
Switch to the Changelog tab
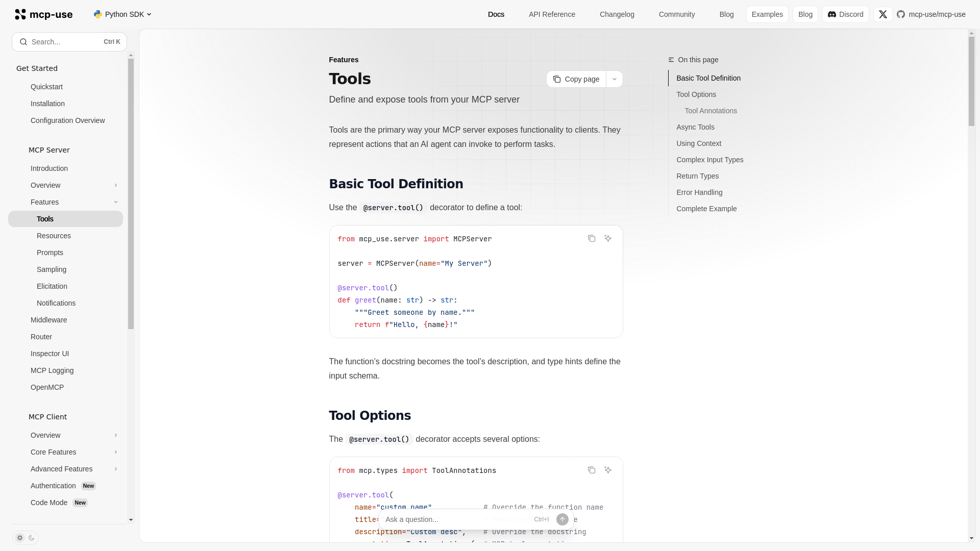(617, 14)
